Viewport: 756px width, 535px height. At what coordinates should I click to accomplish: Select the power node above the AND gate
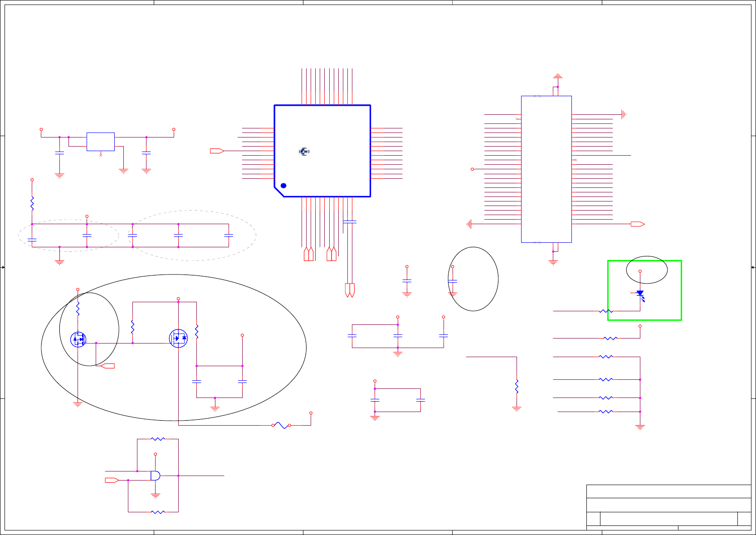[x=155, y=454]
